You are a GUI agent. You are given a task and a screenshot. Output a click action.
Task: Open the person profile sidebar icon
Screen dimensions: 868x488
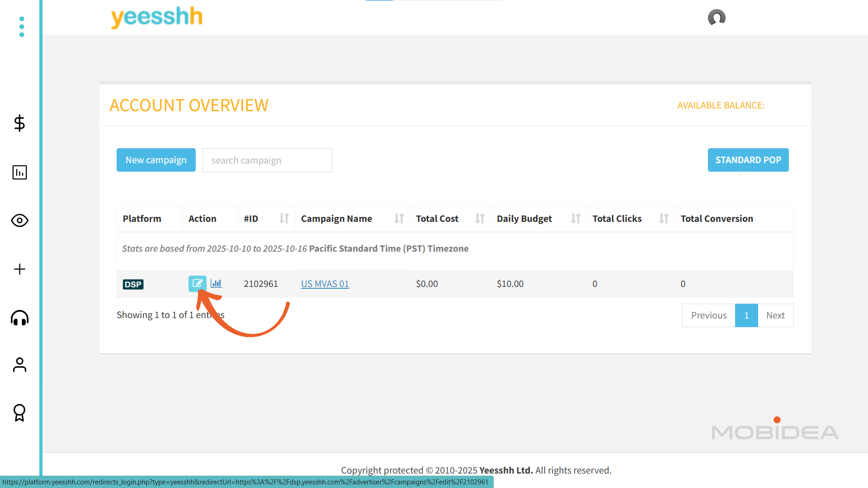(19, 365)
